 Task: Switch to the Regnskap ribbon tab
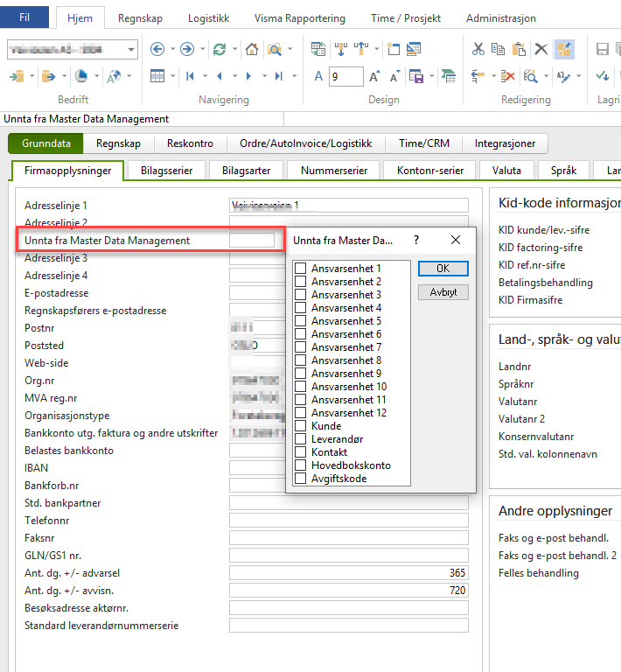(x=141, y=18)
